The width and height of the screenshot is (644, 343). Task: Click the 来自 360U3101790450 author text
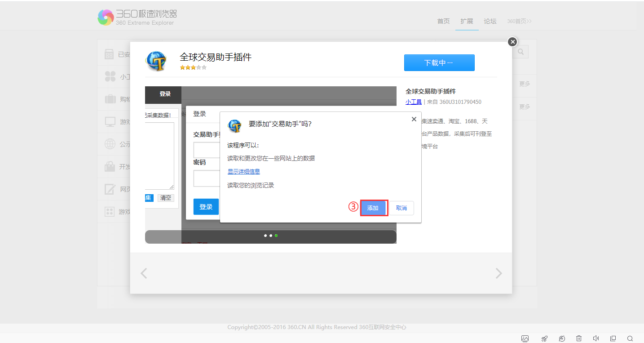pyautogui.click(x=454, y=102)
